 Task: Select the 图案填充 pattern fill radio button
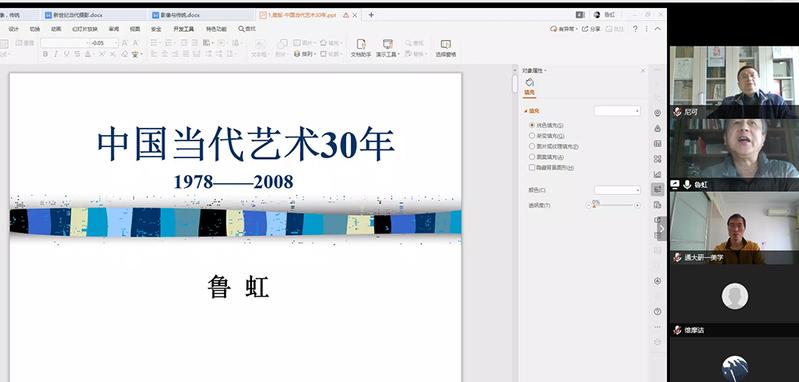pyautogui.click(x=532, y=157)
